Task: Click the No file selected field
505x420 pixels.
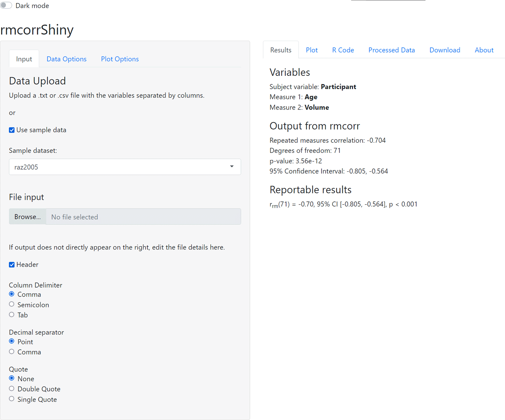Action: click(143, 217)
